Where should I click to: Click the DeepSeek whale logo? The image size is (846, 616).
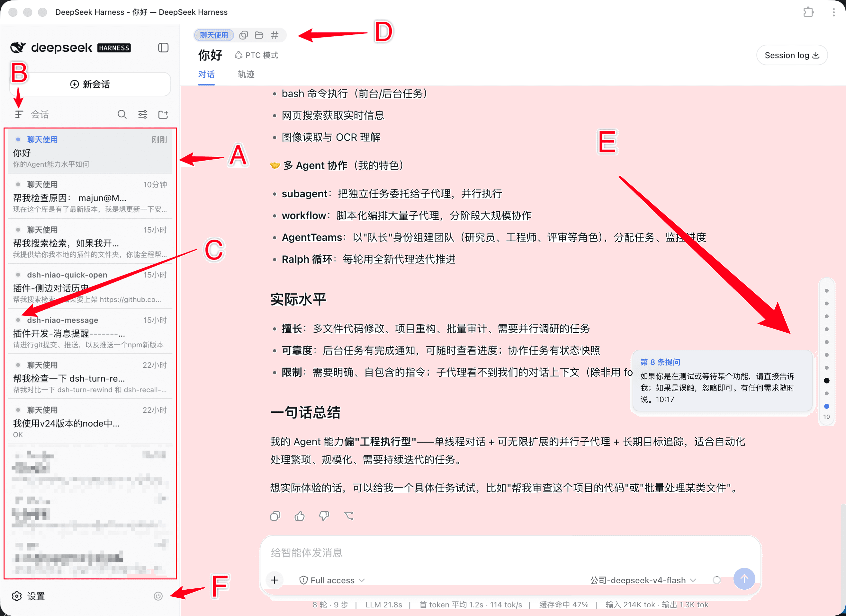coord(18,47)
